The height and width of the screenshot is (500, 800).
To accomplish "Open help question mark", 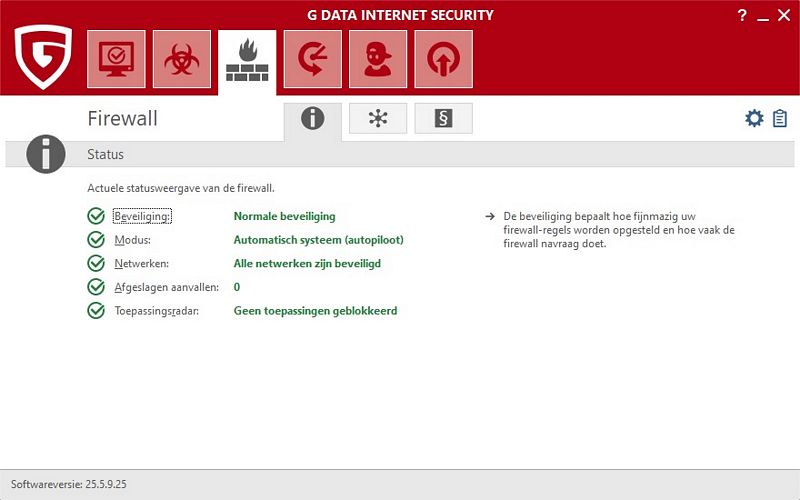I will click(742, 15).
